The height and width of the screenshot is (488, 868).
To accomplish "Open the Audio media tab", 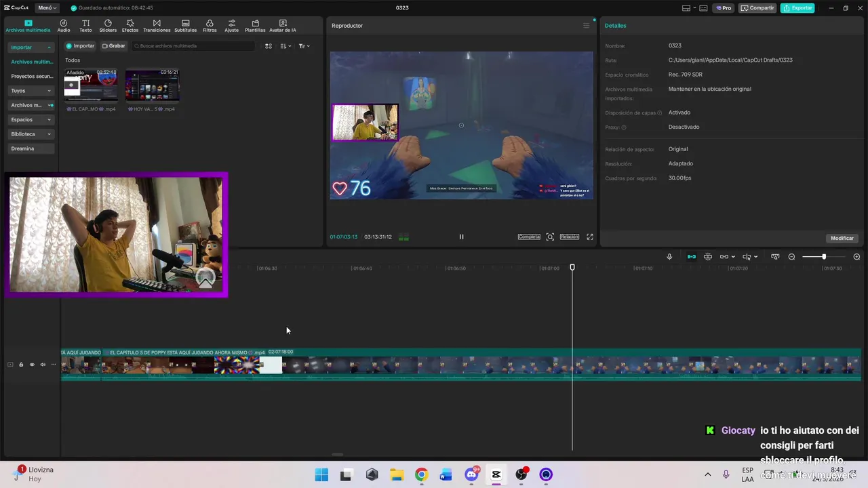I will tap(64, 26).
